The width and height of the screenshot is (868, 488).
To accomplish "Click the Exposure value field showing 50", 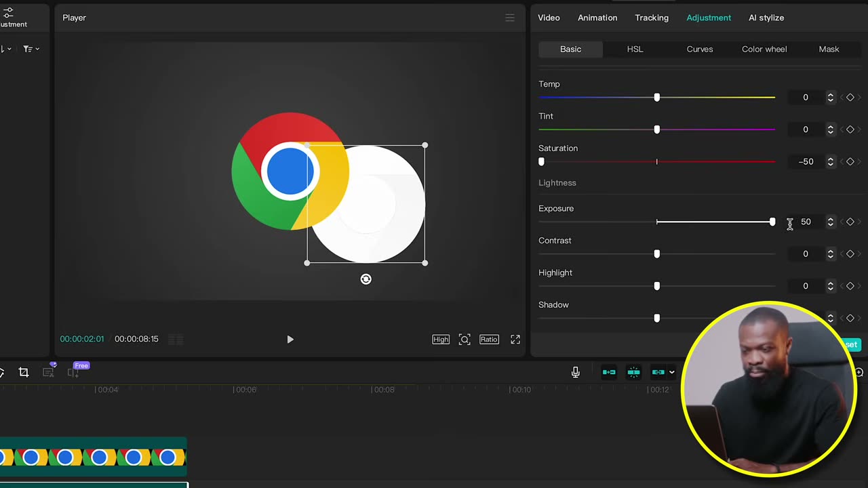I will (x=806, y=222).
